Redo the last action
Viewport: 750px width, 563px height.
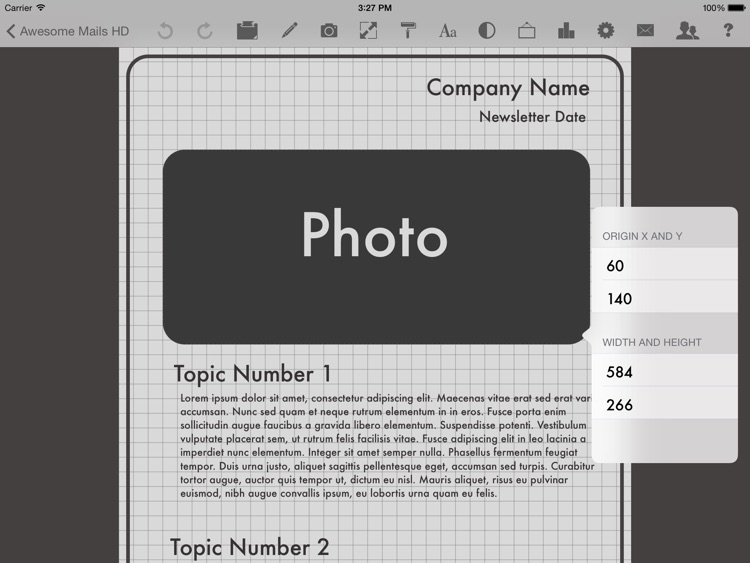click(x=205, y=31)
